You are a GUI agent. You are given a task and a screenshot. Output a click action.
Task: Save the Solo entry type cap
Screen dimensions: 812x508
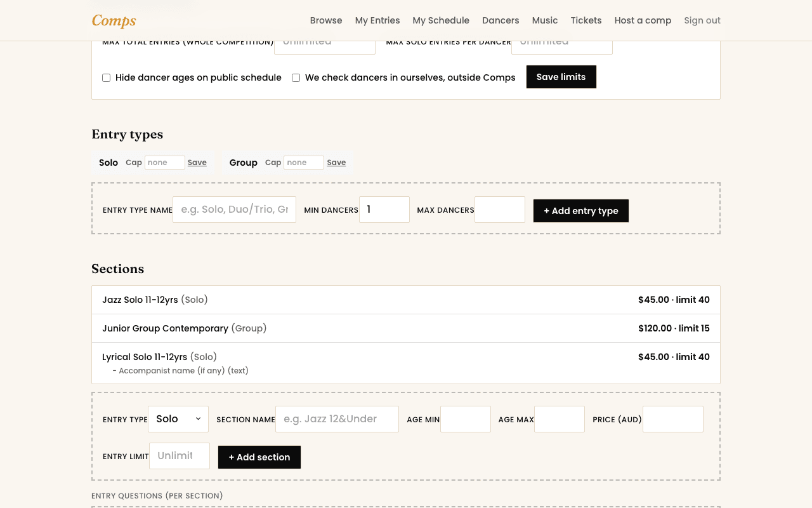tap(197, 163)
